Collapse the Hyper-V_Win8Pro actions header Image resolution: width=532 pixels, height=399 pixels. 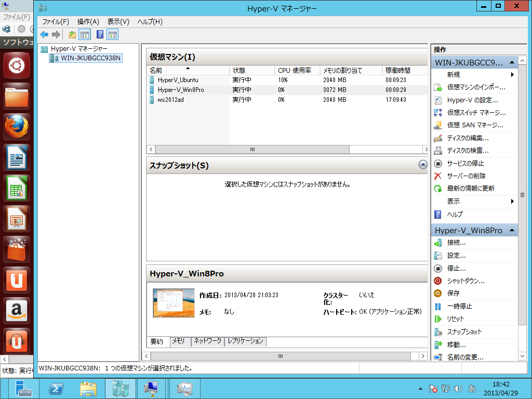512,230
